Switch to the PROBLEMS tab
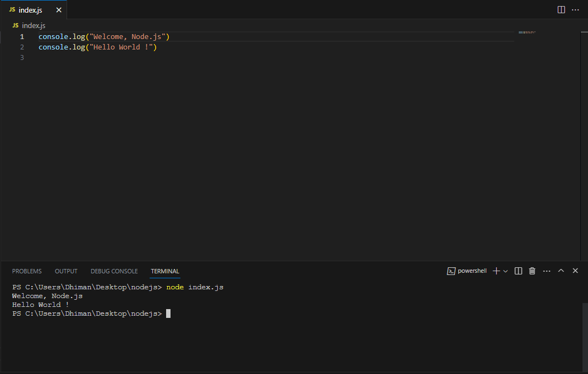 [x=27, y=271]
